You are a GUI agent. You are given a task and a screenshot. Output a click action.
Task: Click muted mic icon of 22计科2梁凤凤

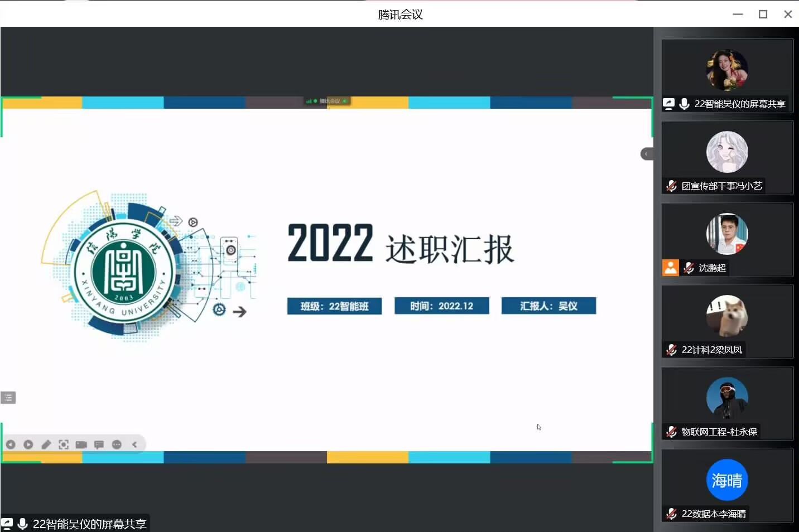click(x=671, y=350)
